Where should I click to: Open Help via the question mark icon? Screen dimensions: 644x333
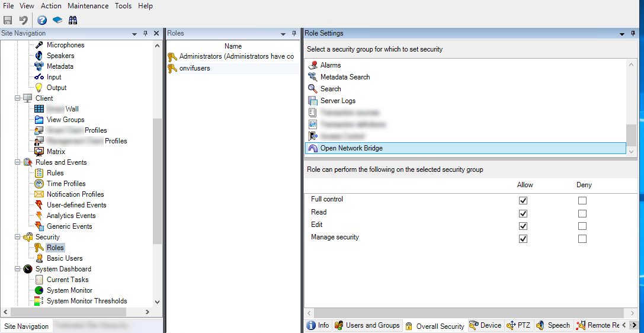tap(42, 20)
